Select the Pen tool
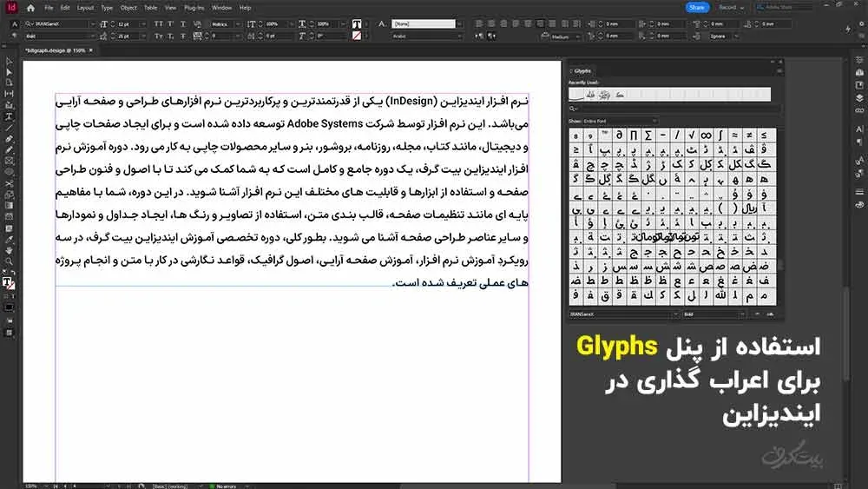The height and width of the screenshot is (489, 868). point(9,139)
